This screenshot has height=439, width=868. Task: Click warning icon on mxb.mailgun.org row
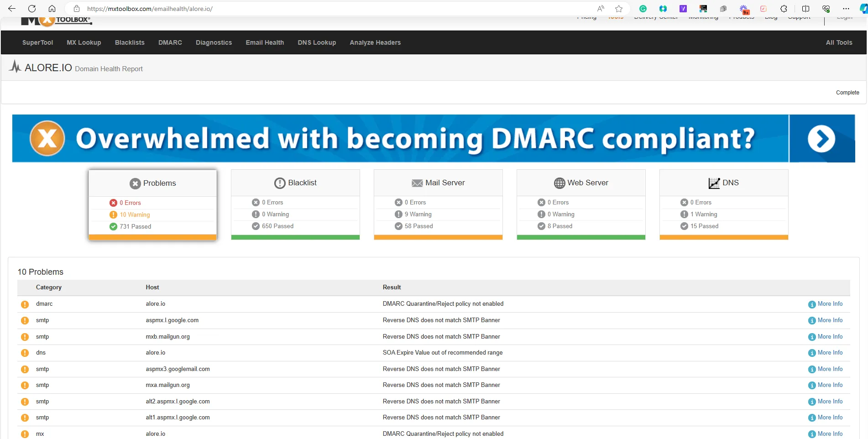[25, 337]
